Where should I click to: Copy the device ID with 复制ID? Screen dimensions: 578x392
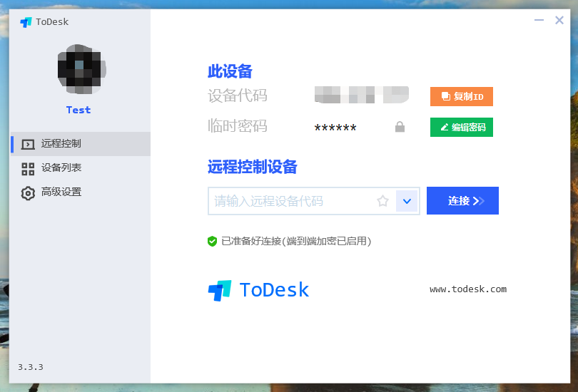pos(462,96)
